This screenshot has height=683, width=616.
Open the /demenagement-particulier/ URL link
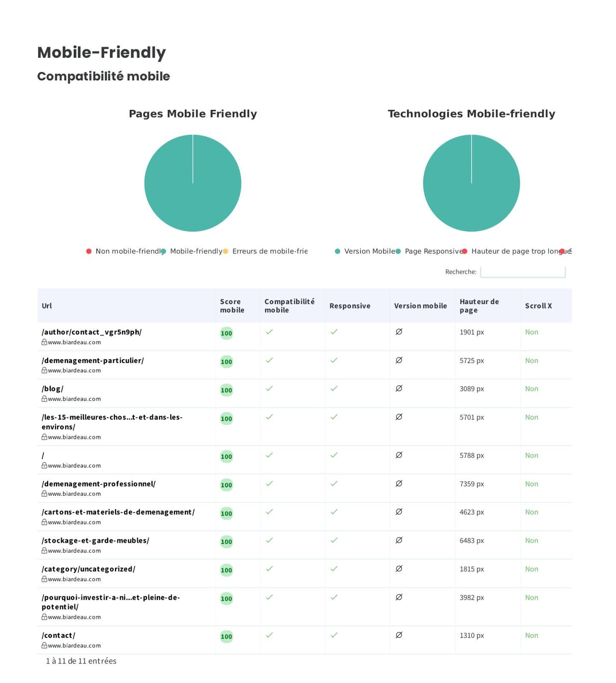point(93,361)
